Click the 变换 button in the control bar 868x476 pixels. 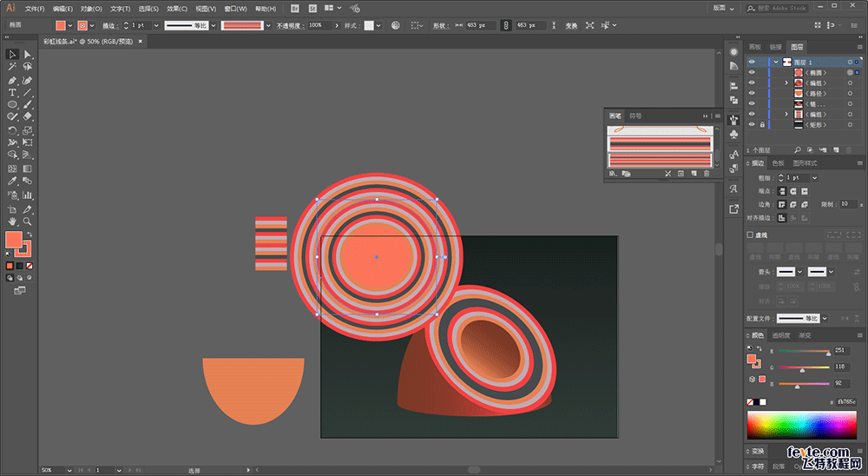(571, 26)
